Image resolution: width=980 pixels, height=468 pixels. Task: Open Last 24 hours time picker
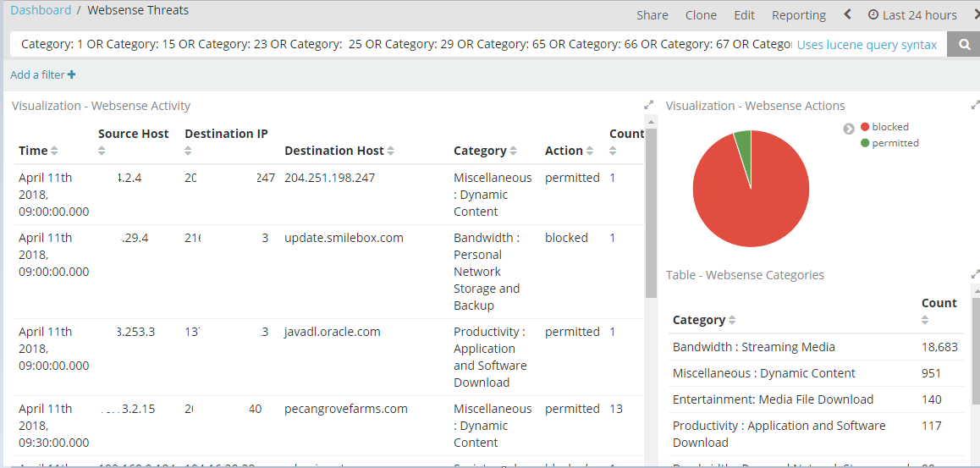912,15
